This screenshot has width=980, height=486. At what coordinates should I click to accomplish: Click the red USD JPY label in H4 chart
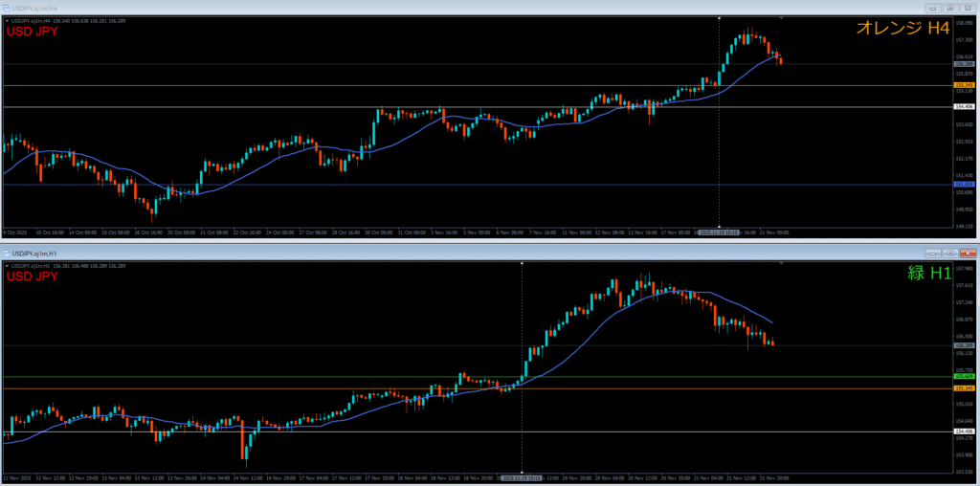click(x=33, y=32)
